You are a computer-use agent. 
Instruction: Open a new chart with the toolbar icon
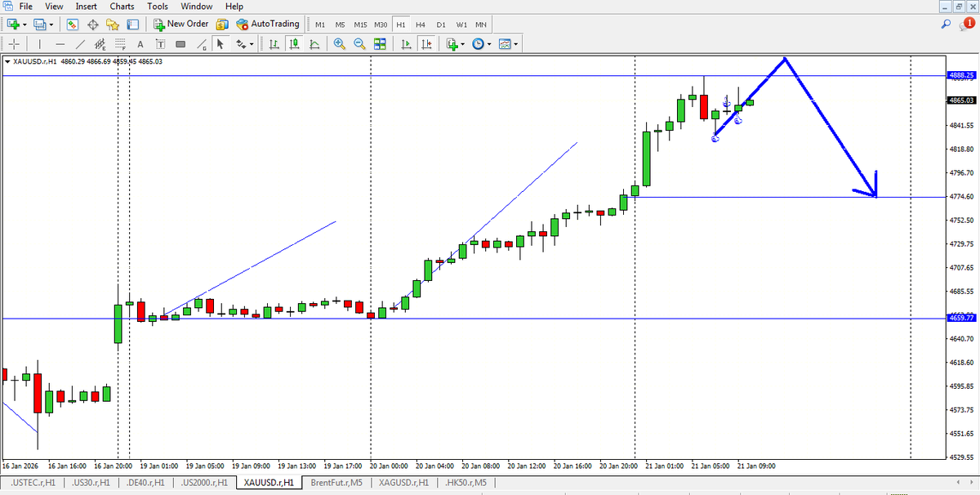13,24
